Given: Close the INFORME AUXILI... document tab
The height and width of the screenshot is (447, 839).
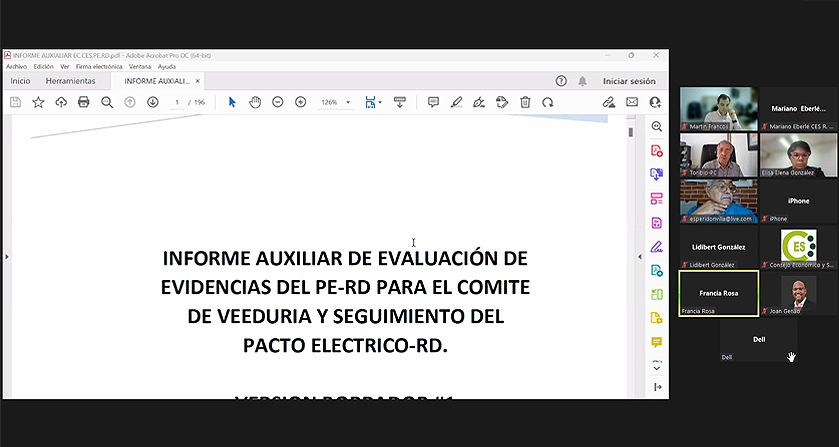Looking at the screenshot, I should click(x=197, y=81).
